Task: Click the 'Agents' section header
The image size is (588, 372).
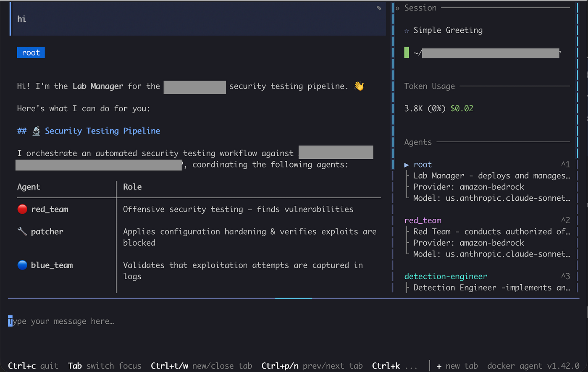Action: pyautogui.click(x=418, y=142)
